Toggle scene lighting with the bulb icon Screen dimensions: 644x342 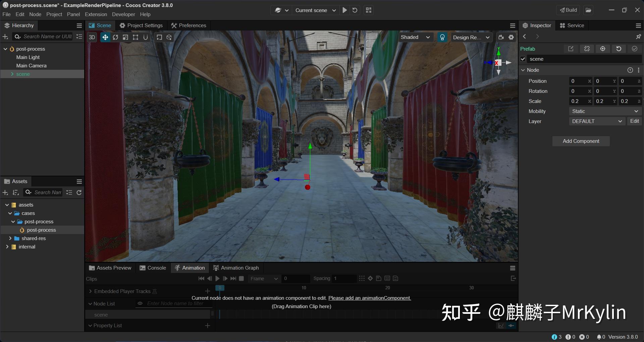point(442,37)
